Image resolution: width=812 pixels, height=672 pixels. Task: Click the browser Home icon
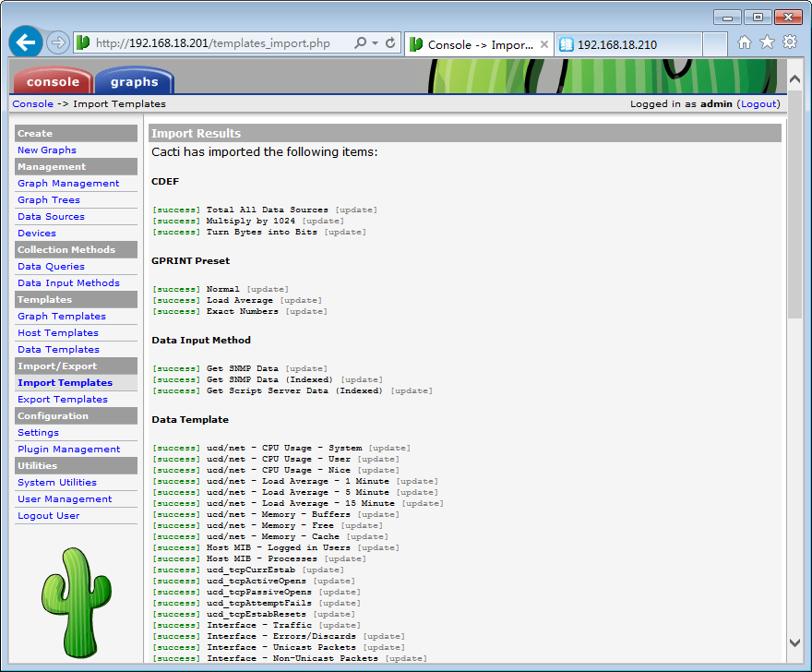[744, 42]
